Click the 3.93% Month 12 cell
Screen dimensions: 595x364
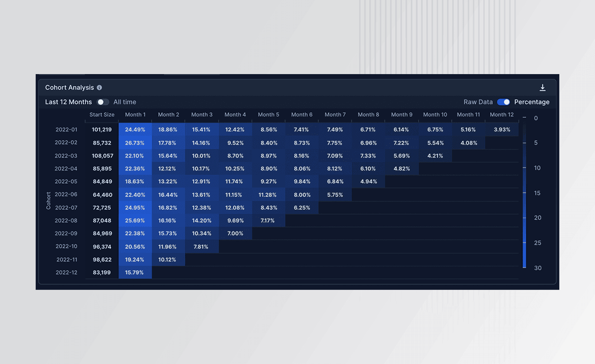click(x=502, y=130)
